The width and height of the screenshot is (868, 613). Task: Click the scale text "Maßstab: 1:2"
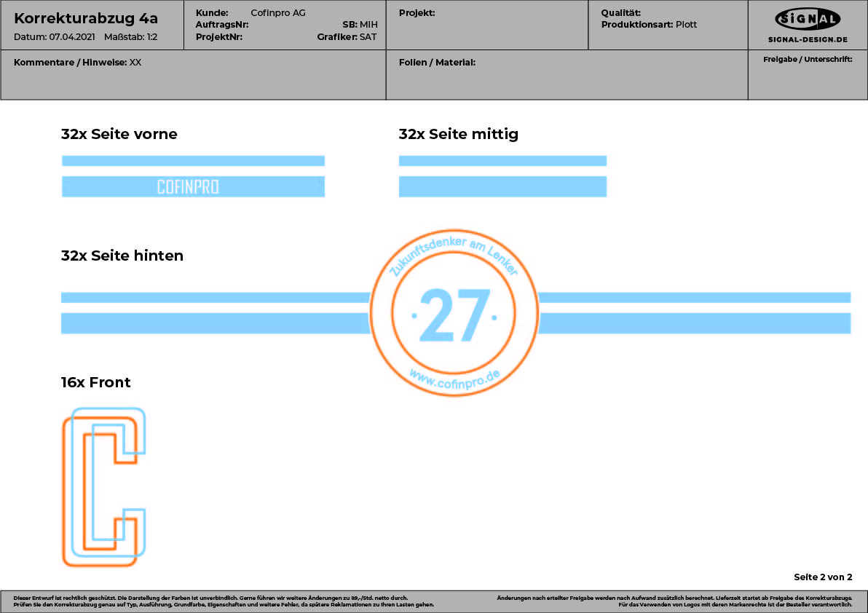point(130,37)
